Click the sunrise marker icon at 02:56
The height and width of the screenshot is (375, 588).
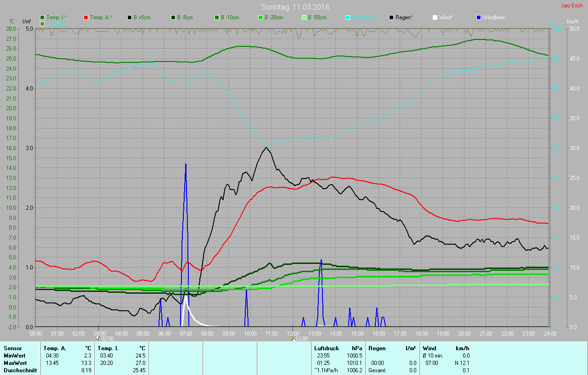pos(99,338)
